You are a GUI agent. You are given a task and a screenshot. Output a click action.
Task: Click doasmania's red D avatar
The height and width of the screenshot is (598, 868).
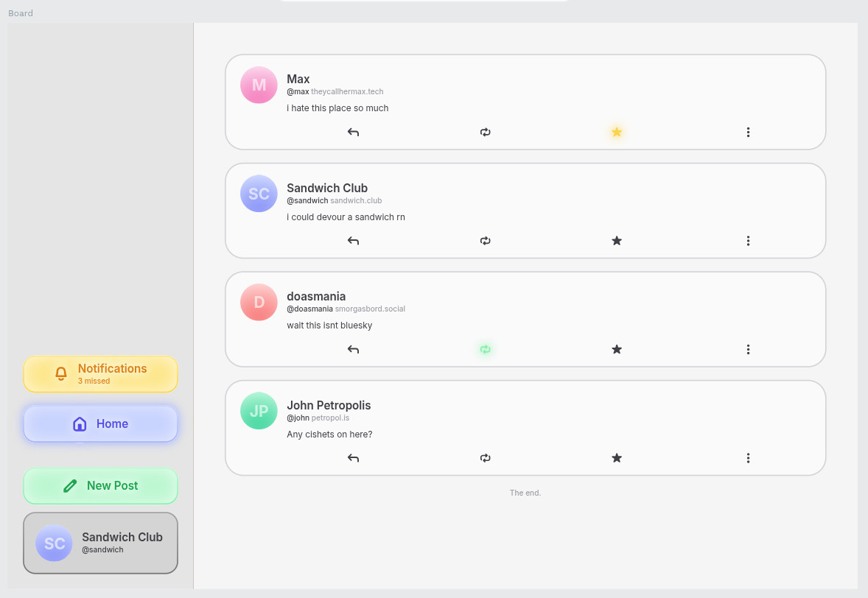259,302
